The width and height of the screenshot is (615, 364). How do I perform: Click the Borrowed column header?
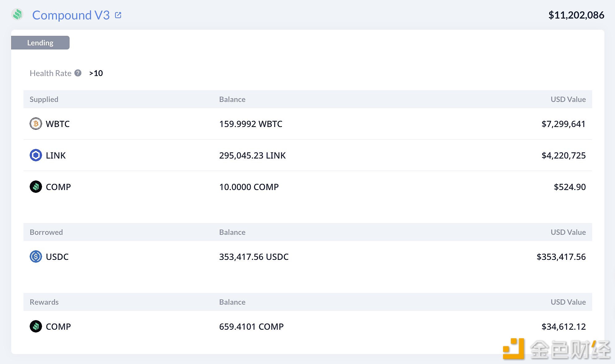click(46, 232)
